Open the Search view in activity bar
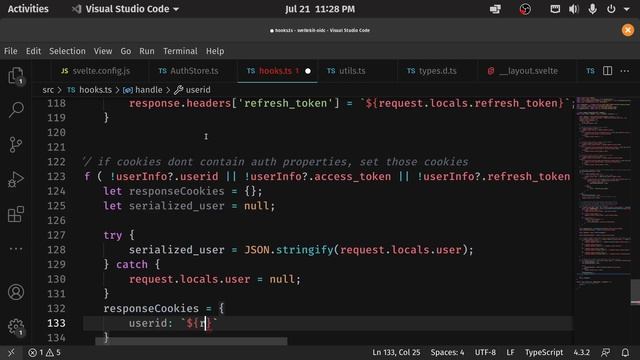 click(x=16, y=110)
